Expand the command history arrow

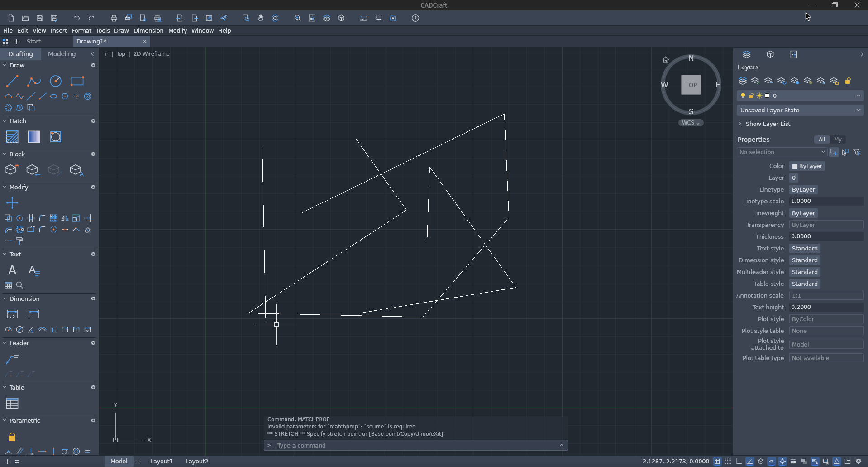coord(562,445)
